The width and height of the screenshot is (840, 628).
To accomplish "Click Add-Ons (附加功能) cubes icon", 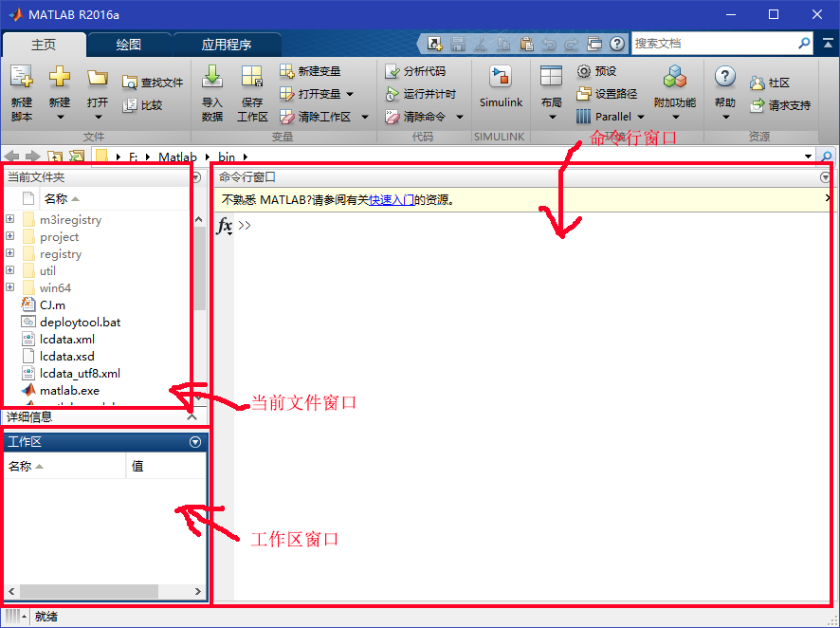I will (675, 77).
